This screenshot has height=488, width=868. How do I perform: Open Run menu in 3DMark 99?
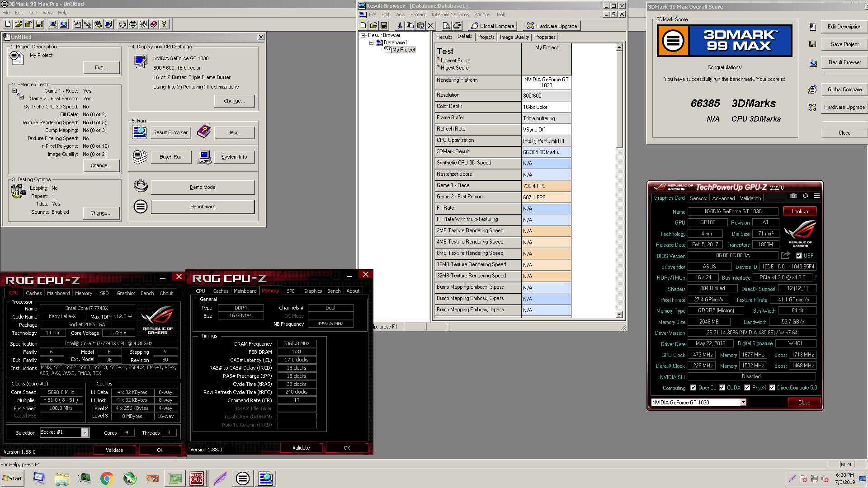pyautogui.click(x=33, y=13)
